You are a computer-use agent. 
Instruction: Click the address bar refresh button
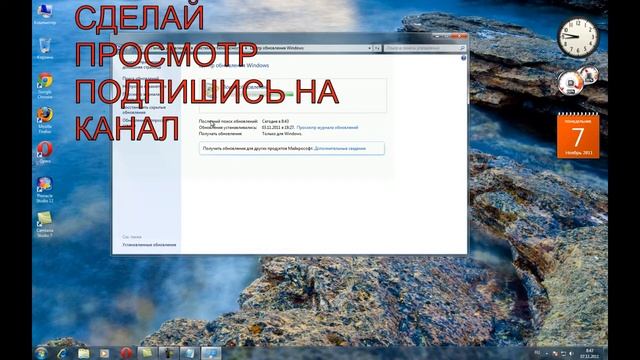point(377,48)
